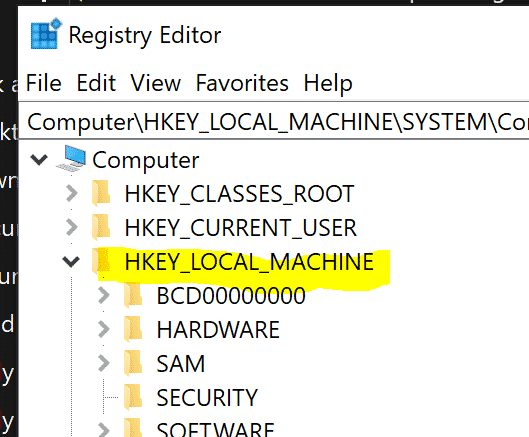Viewport: 529px width, 437px height.
Task: Select the SECURITY subkey
Action: pyautogui.click(x=207, y=398)
